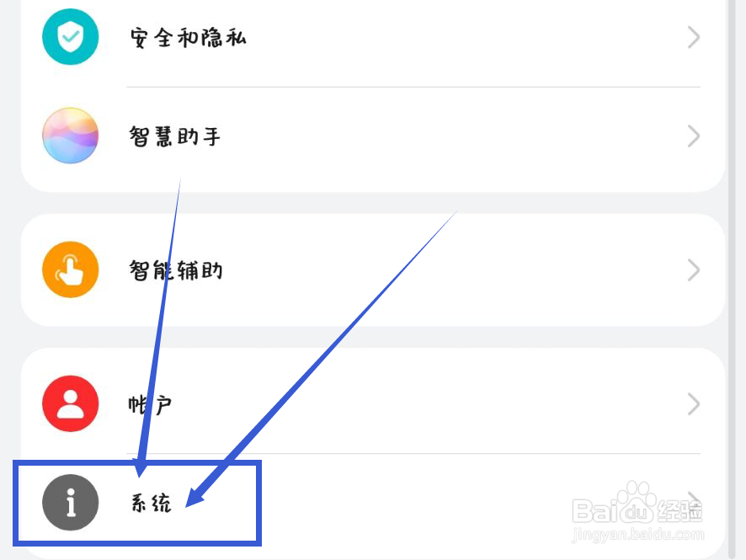This screenshot has height=560, width=746.
Task: Tap inside the blue highlight rectangle
Action: click(x=135, y=504)
